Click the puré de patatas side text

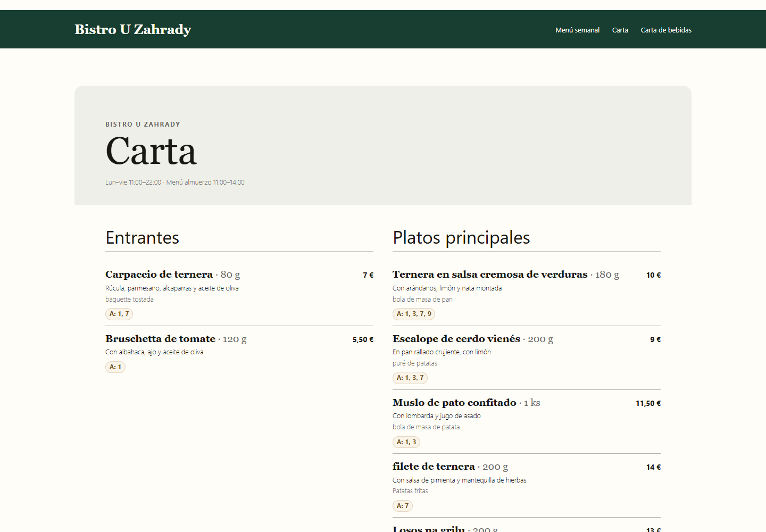415,363
